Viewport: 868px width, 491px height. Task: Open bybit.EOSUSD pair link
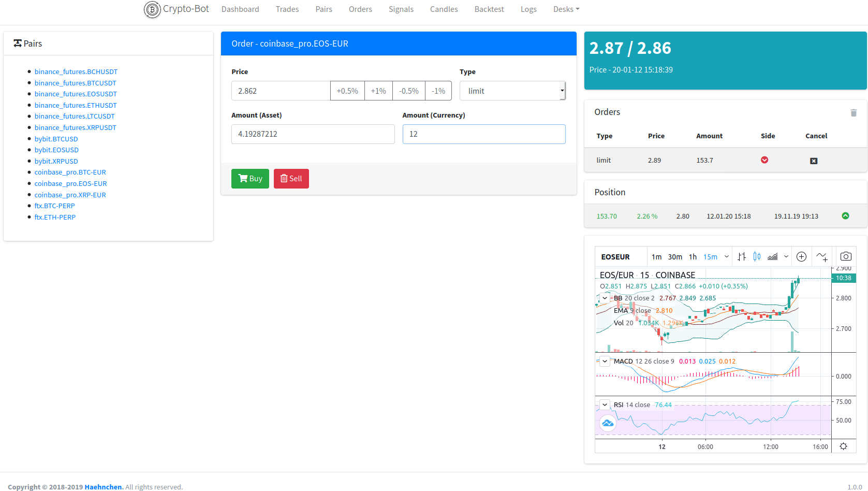56,150
